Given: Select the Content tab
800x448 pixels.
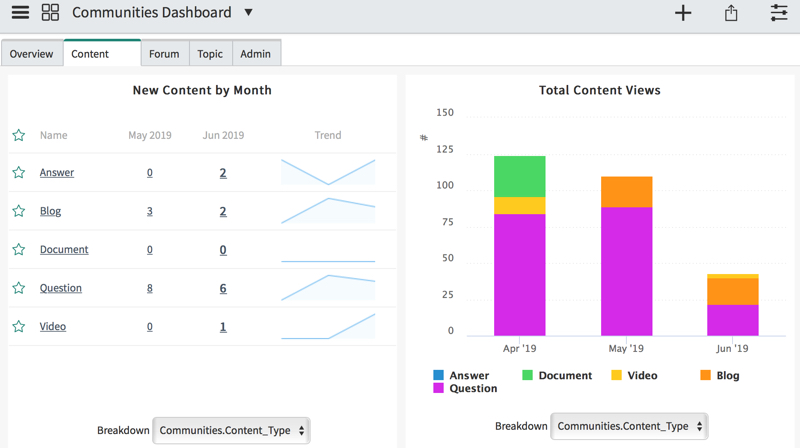Looking at the screenshot, I should pos(102,53).
